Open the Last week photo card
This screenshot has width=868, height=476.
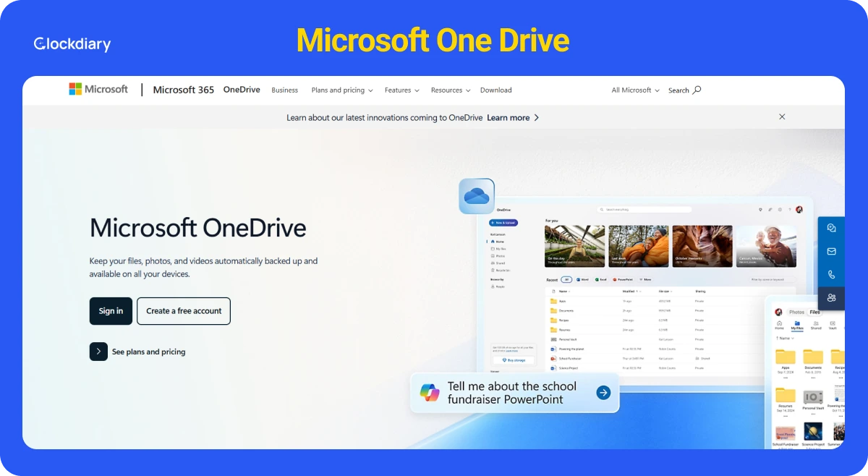639,246
